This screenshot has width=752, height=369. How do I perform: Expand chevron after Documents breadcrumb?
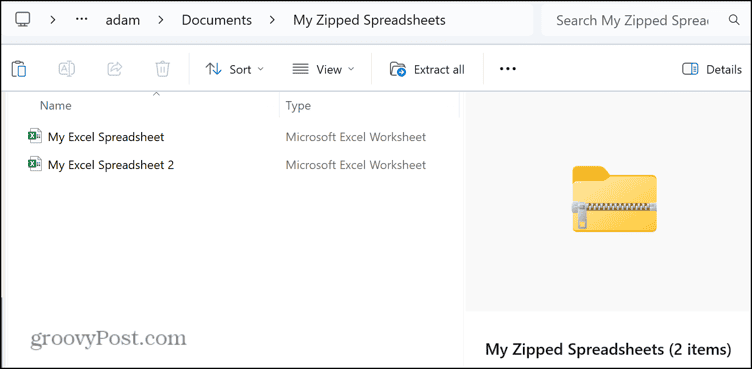pyautogui.click(x=272, y=20)
